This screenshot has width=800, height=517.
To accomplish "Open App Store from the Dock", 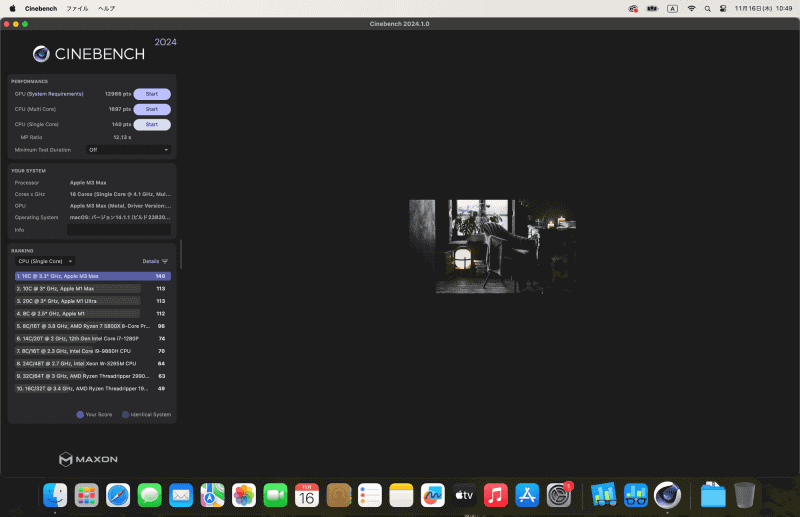I will tap(527, 495).
